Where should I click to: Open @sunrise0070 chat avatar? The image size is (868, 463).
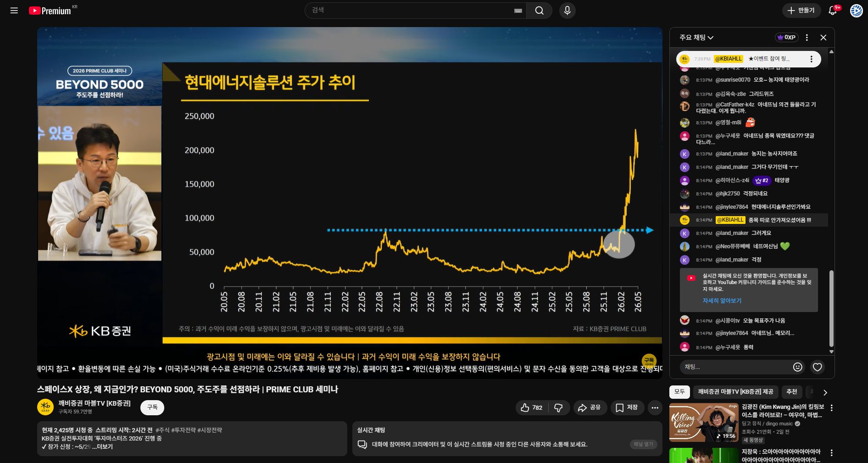click(x=684, y=80)
